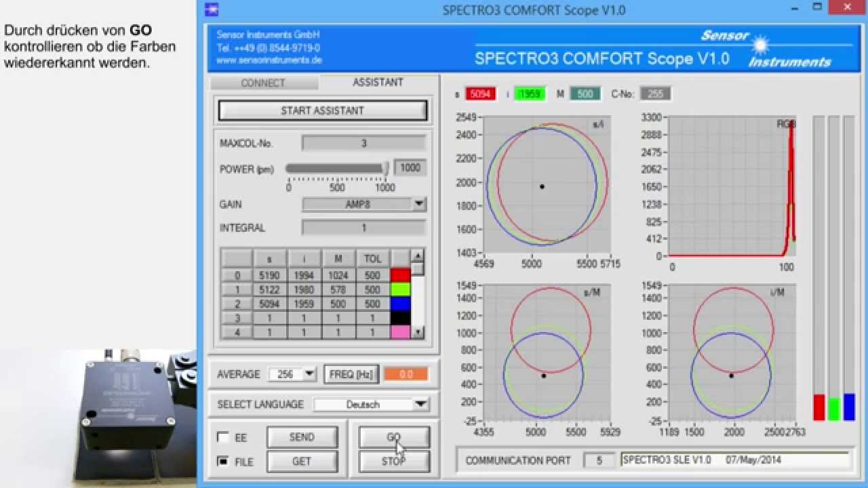Click the table cell containing 1994
The image size is (868, 488).
click(304, 275)
